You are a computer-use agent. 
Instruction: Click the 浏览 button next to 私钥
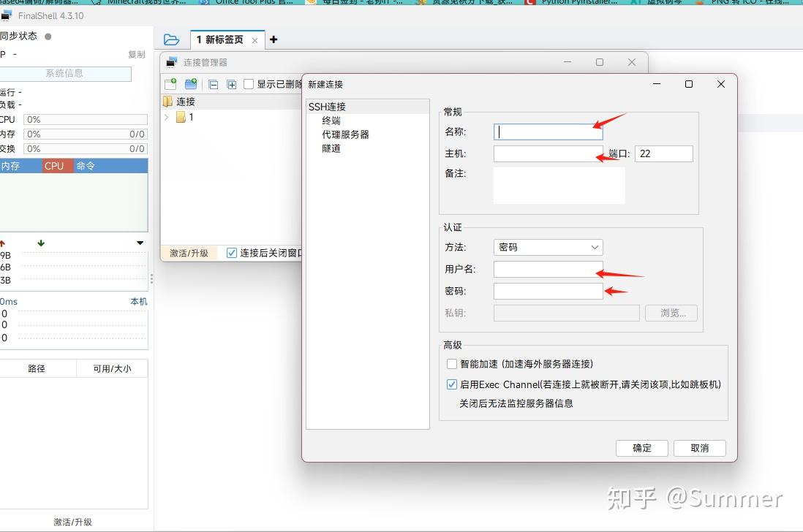click(671, 313)
